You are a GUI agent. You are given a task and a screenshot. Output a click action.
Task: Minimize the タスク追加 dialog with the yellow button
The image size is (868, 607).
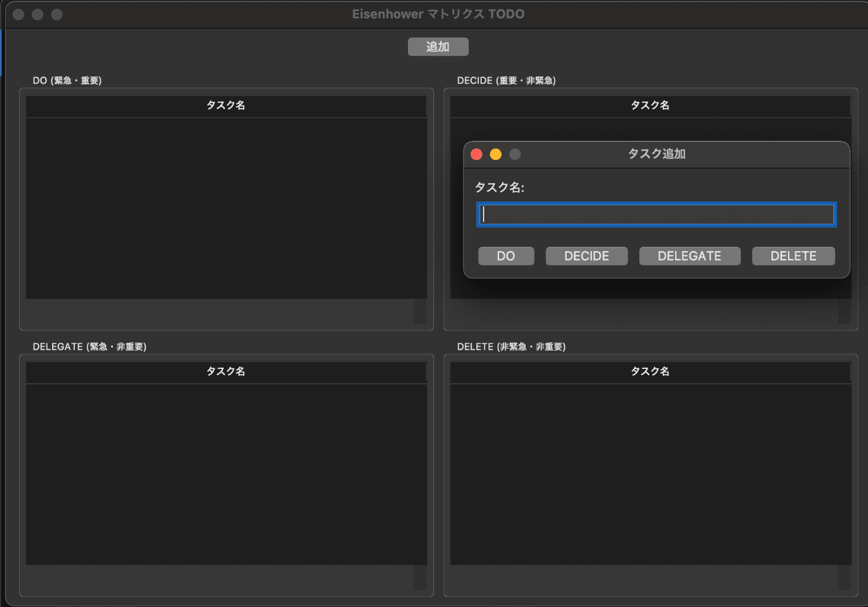pyautogui.click(x=496, y=154)
